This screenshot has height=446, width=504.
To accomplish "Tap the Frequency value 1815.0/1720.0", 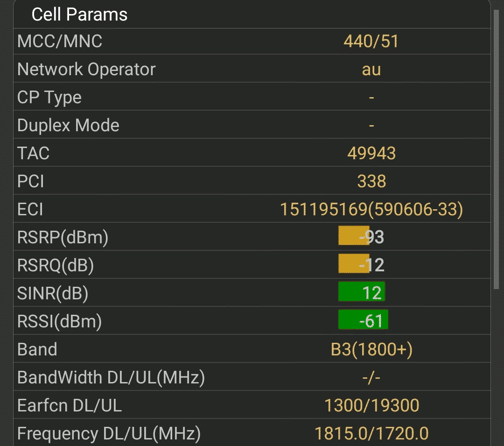I will point(371,434).
